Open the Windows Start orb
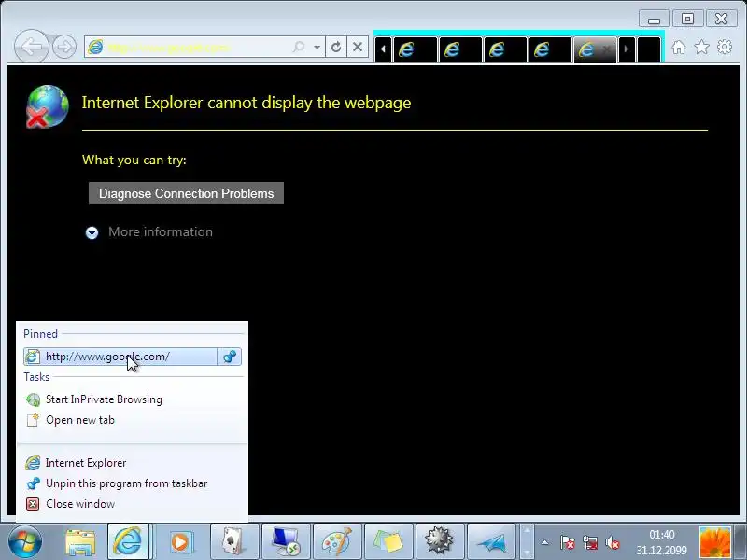747x560 pixels. pos(25,542)
